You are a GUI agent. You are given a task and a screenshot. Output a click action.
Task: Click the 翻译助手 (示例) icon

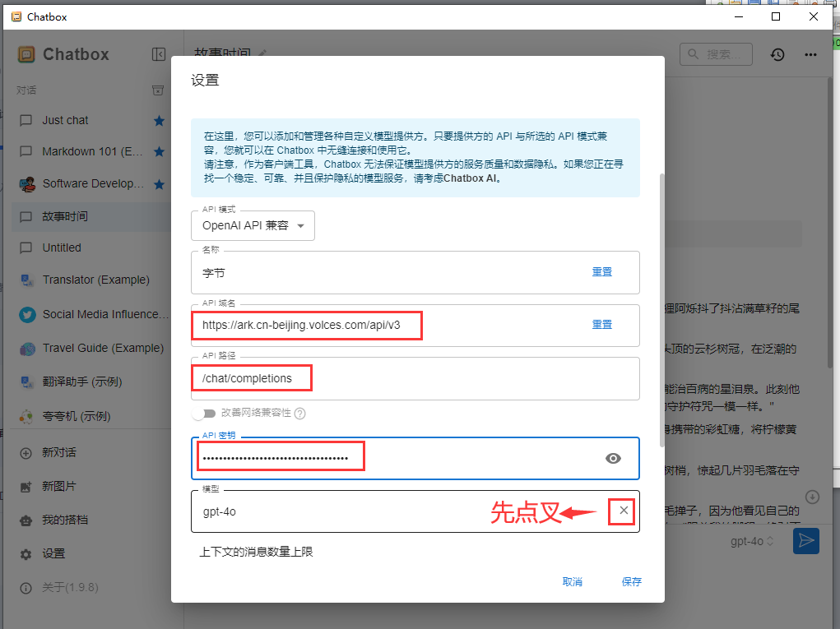coord(27,382)
